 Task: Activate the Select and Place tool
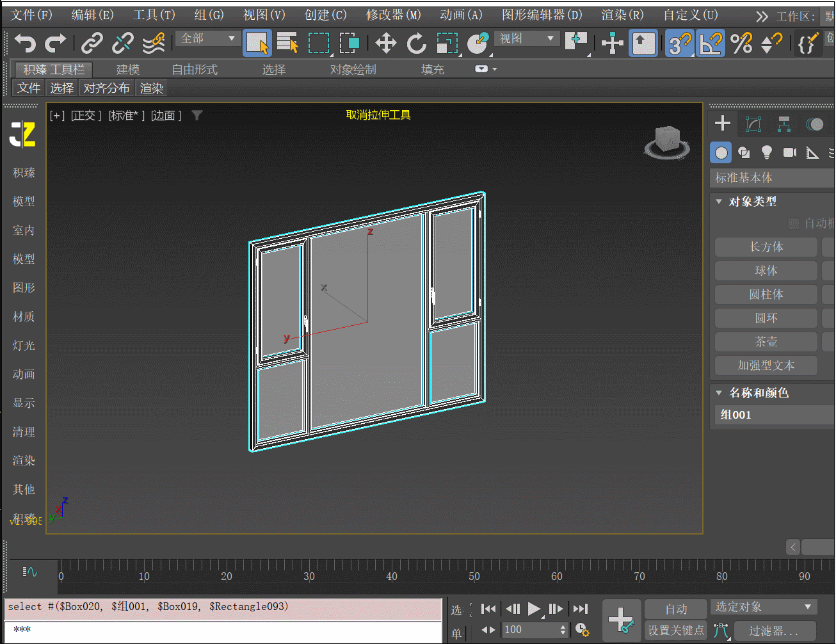tap(478, 44)
